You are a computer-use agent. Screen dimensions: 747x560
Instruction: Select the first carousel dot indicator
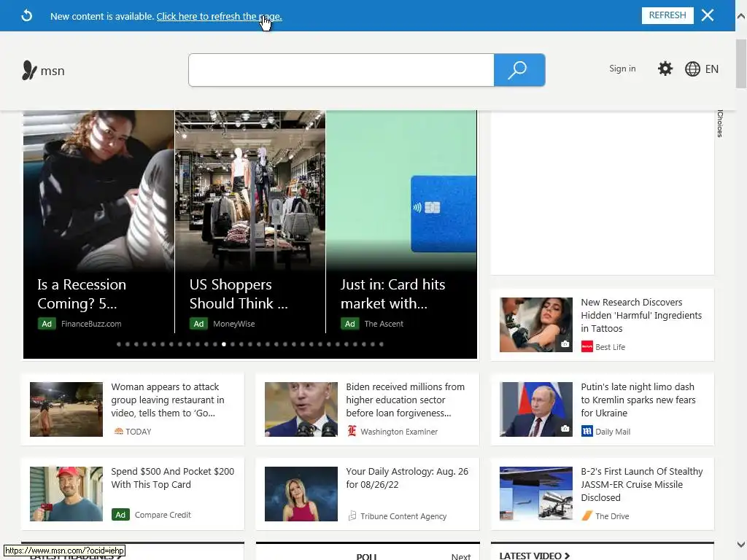pos(119,344)
